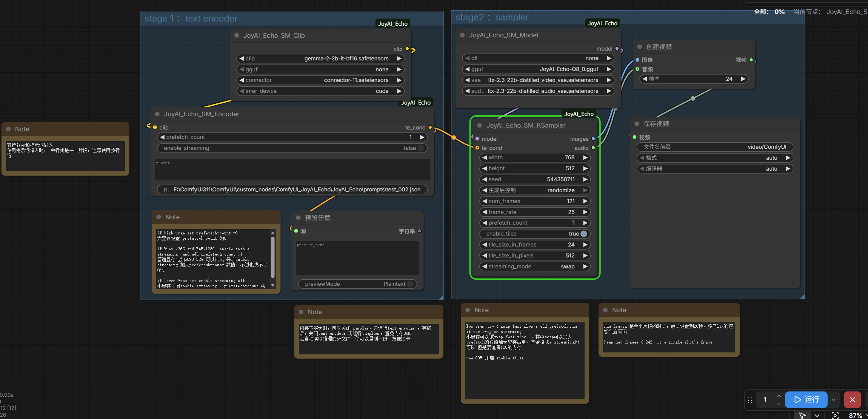This screenshot has height=419, width=868.
Task: Cancel the current run with the red X
Action: [853, 400]
